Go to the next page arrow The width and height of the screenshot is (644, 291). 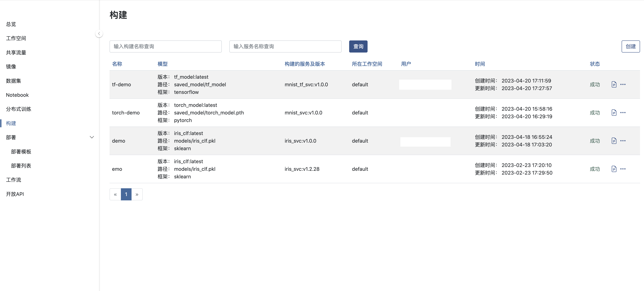coord(137,194)
